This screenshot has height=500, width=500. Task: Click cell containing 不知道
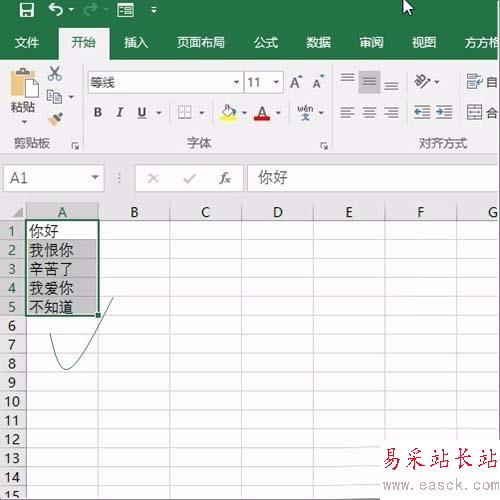click(x=62, y=307)
